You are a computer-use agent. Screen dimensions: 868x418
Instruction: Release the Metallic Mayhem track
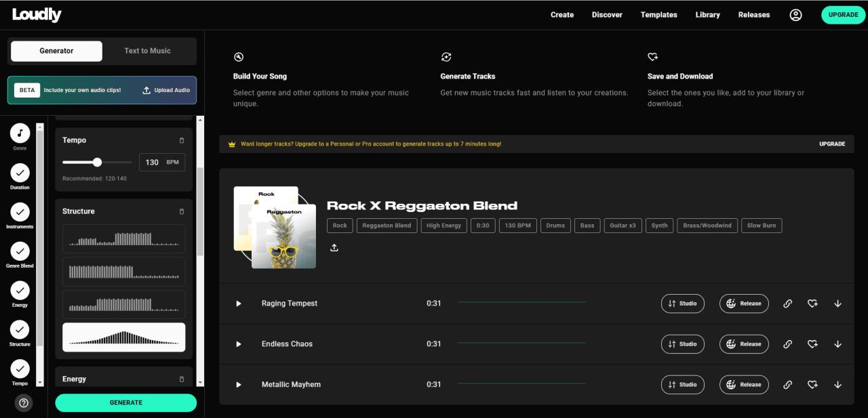744,385
